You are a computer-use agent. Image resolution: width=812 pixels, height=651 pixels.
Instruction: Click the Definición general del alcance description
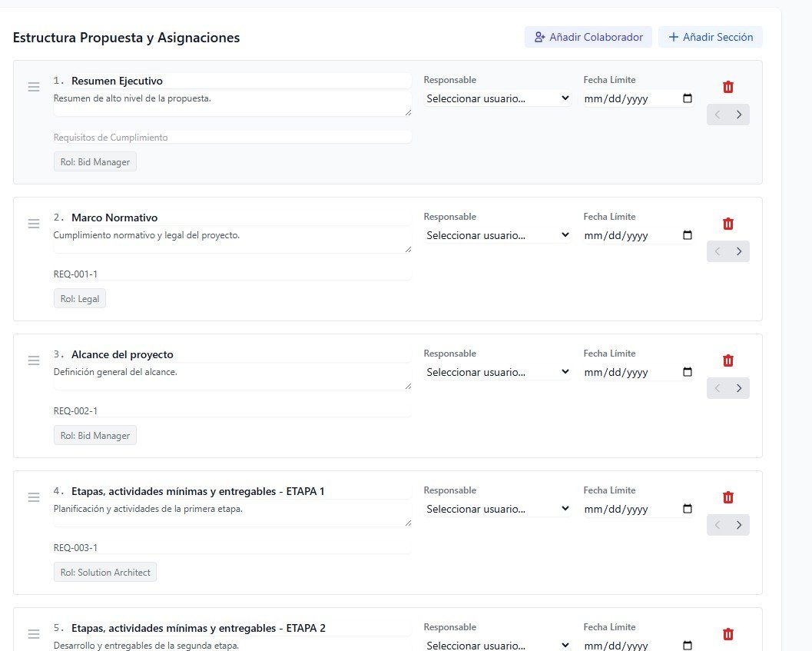[233, 377]
